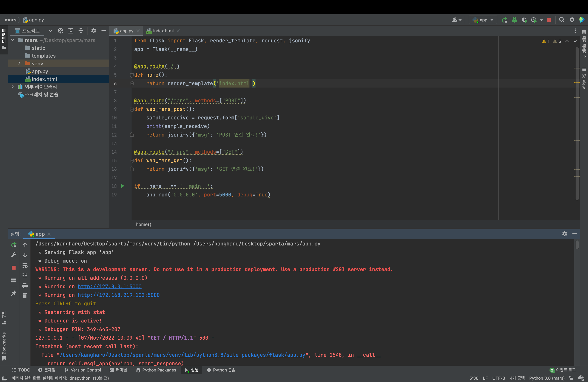This screenshot has width=588, height=382.
Task: Click the profiler run icon
Action: tap(534, 20)
